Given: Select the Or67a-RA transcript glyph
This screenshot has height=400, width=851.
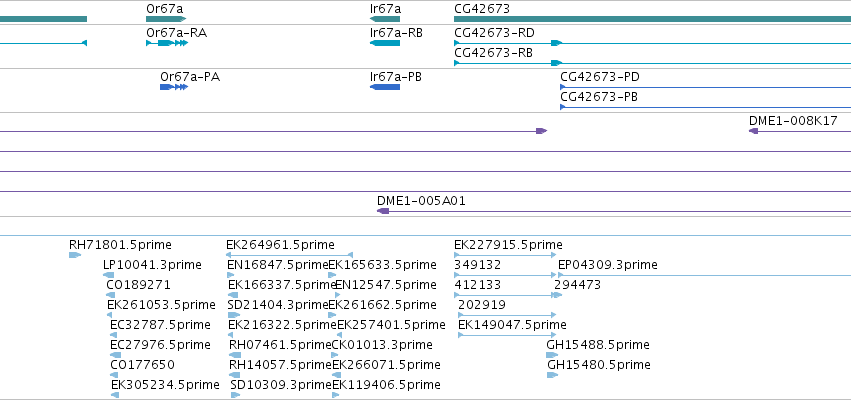Looking at the screenshot, I should (167, 43).
